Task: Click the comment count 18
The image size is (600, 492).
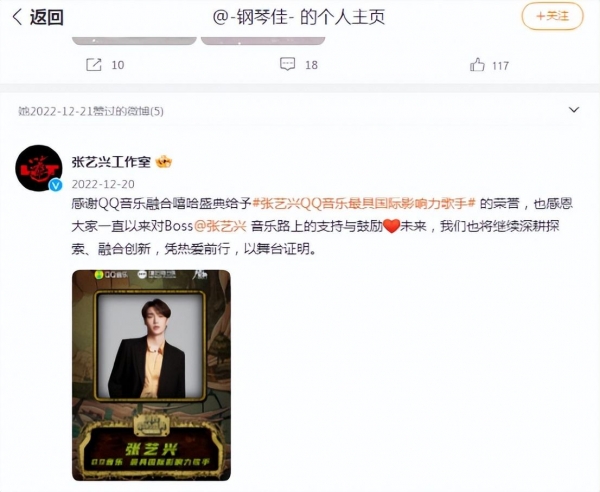Action: point(311,65)
